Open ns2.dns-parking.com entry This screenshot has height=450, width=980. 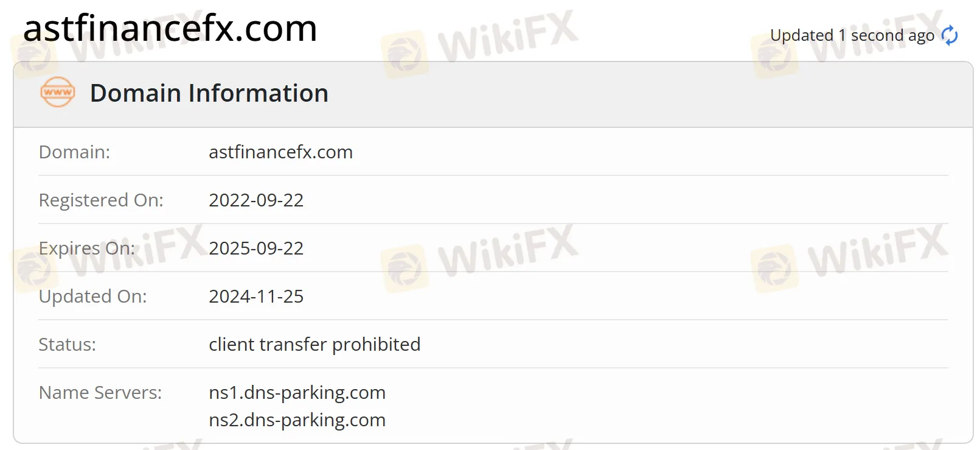[x=297, y=420]
